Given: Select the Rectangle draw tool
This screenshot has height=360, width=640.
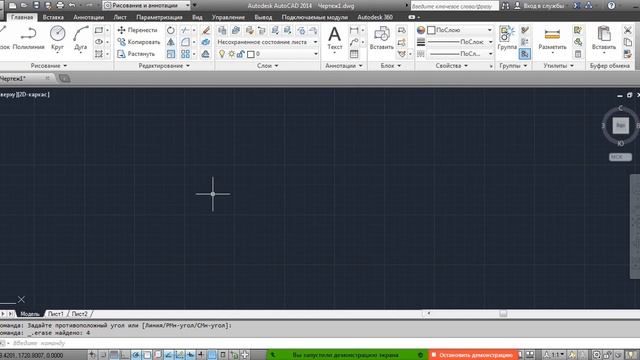Looking at the screenshot, I should (99, 30).
